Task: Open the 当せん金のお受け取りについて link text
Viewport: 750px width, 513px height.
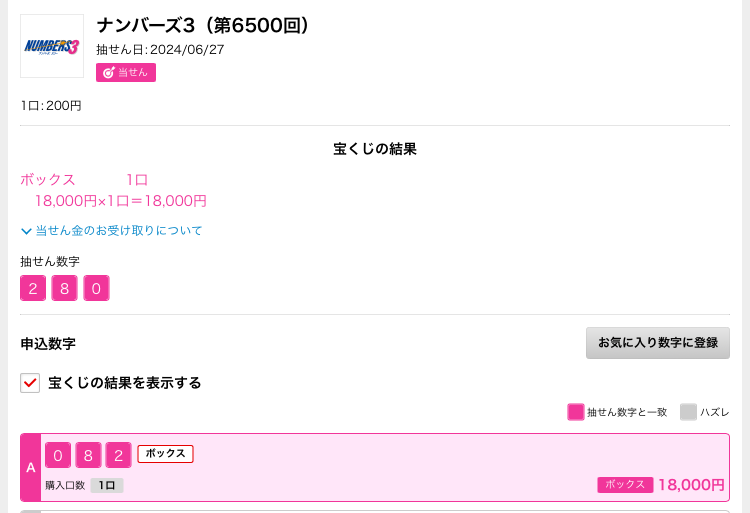Action: [x=119, y=230]
